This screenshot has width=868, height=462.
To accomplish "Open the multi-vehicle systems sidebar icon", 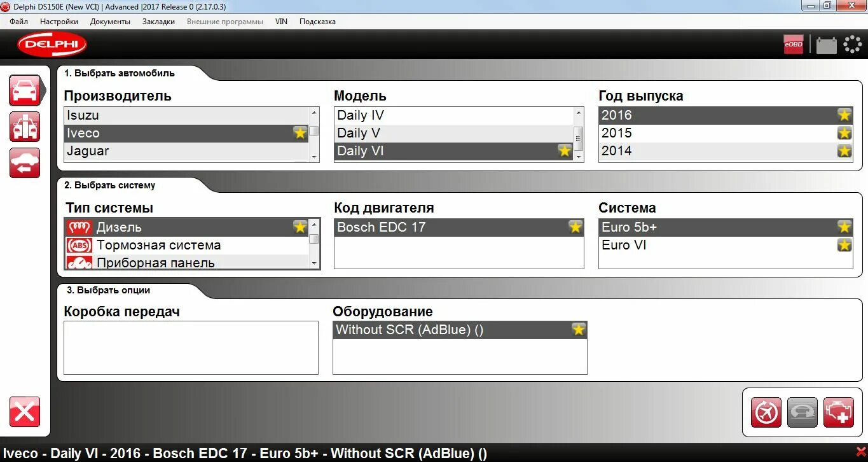I will [x=25, y=127].
